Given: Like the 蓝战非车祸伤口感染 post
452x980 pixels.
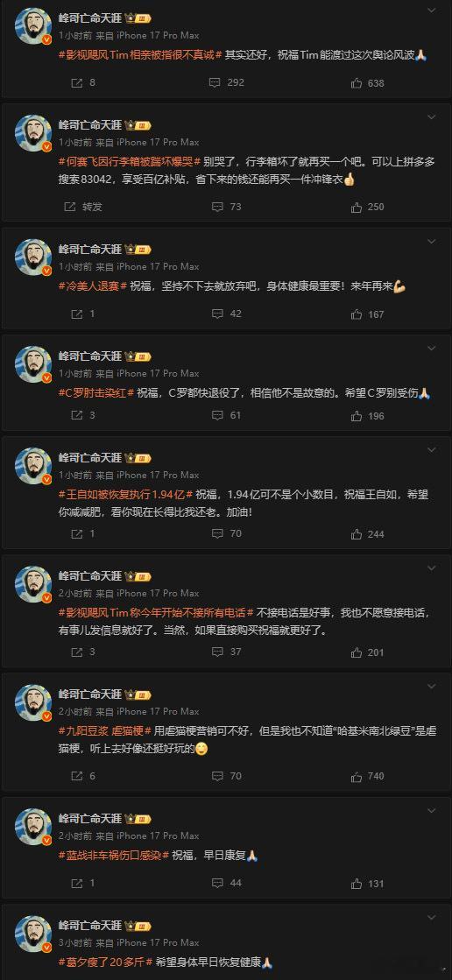Looking at the screenshot, I should [368, 883].
